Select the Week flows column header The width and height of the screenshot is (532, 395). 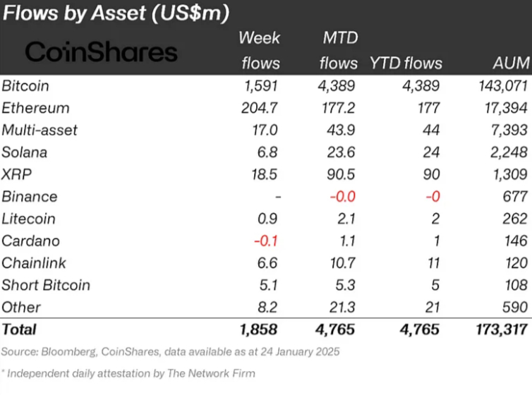coord(260,50)
